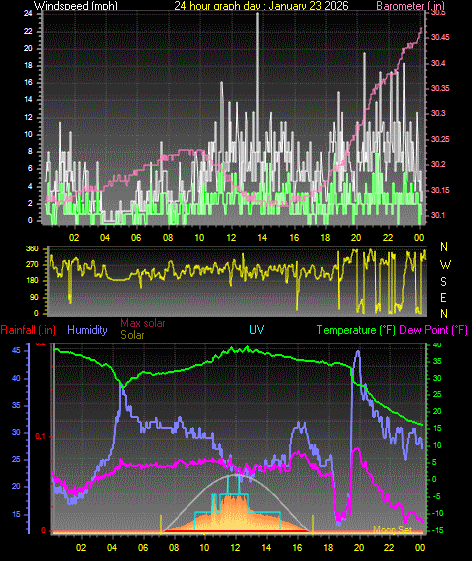Viewport: 472px width, 561px height.
Task: Click the "Max solar" legend label
Action: (143, 323)
